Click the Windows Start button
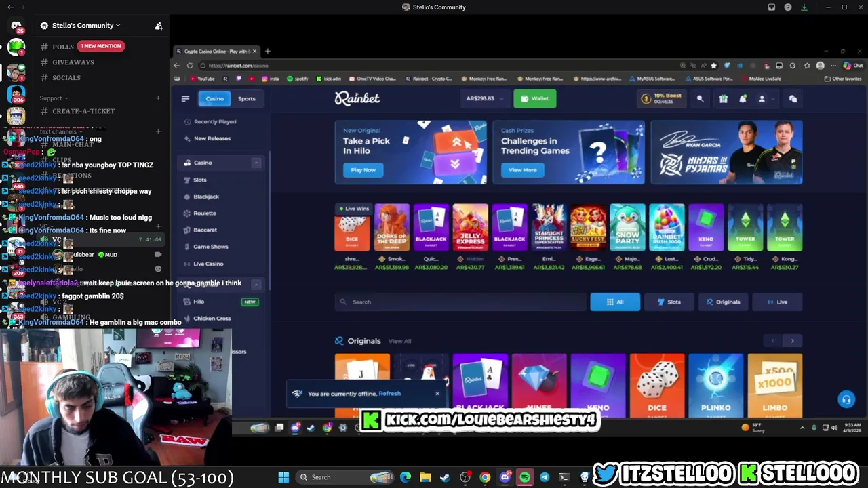This screenshot has width=868, height=488. point(283,477)
